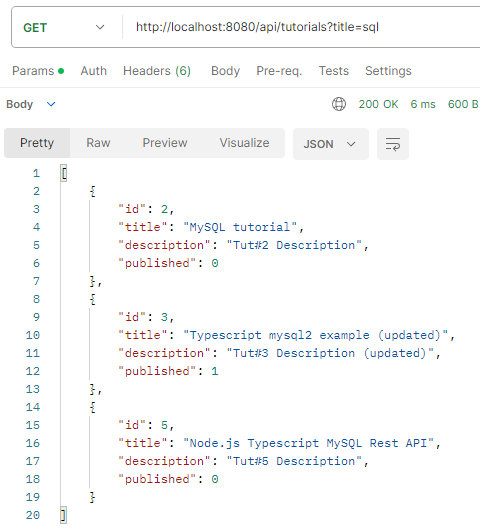The image size is (480, 530).
Task: Open the Settings tab
Action: click(388, 71)
